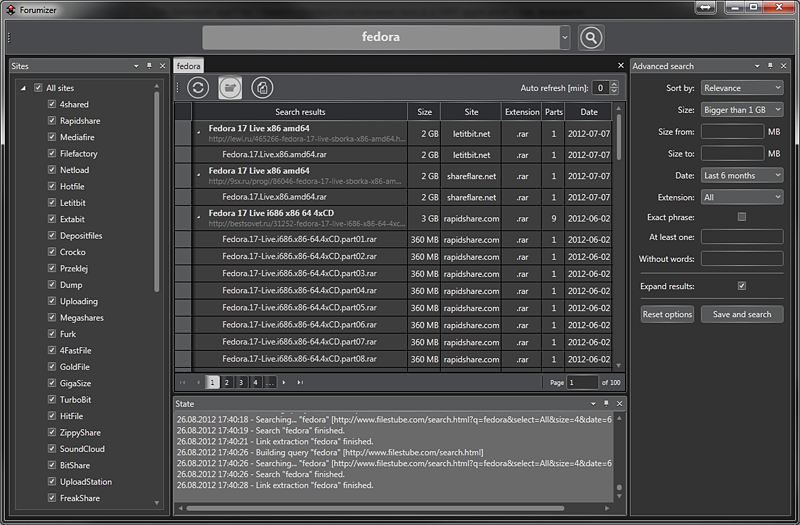The height and width of the screenshot is (525, 800).
Task: Go to first results page
Action: click(183, 382)
